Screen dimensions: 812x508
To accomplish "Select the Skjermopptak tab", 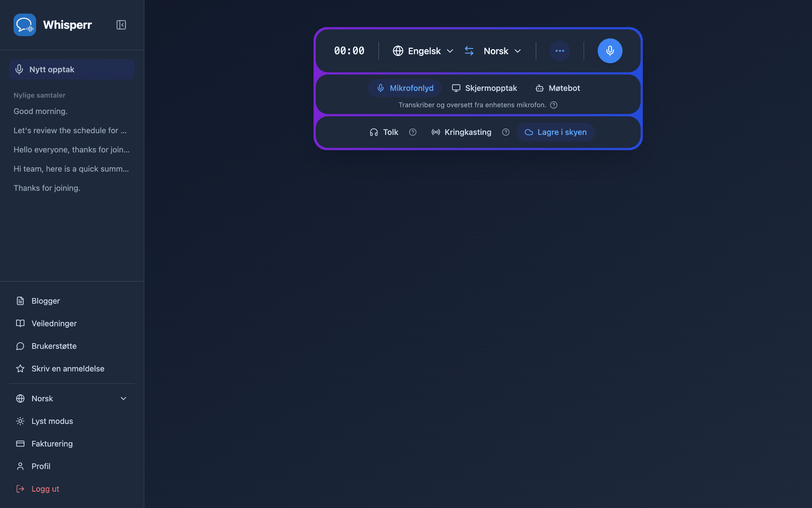I will click(484, 88).
